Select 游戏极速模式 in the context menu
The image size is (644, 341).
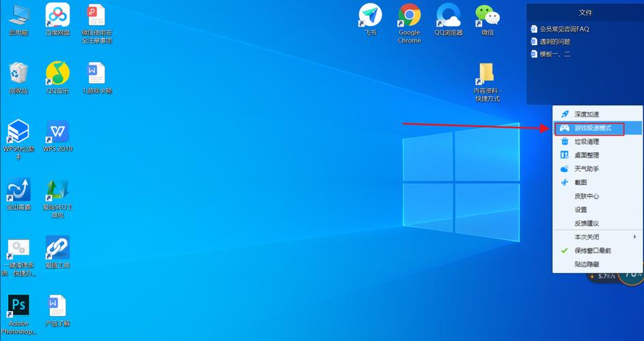(x=598, y=128)
